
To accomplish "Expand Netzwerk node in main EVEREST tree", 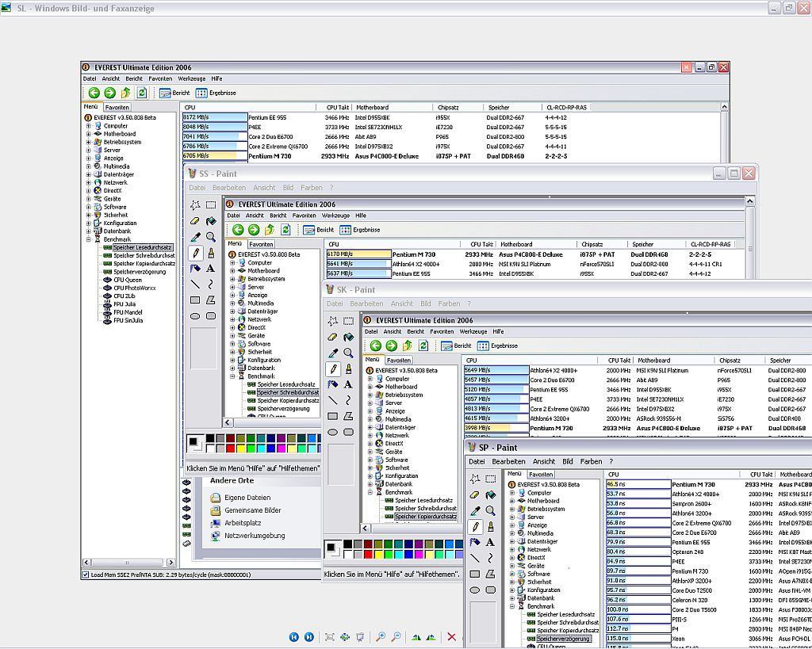I will pos(88,183).
